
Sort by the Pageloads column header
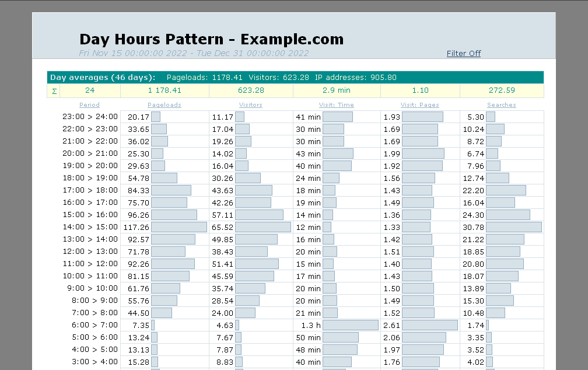point(164,105)
